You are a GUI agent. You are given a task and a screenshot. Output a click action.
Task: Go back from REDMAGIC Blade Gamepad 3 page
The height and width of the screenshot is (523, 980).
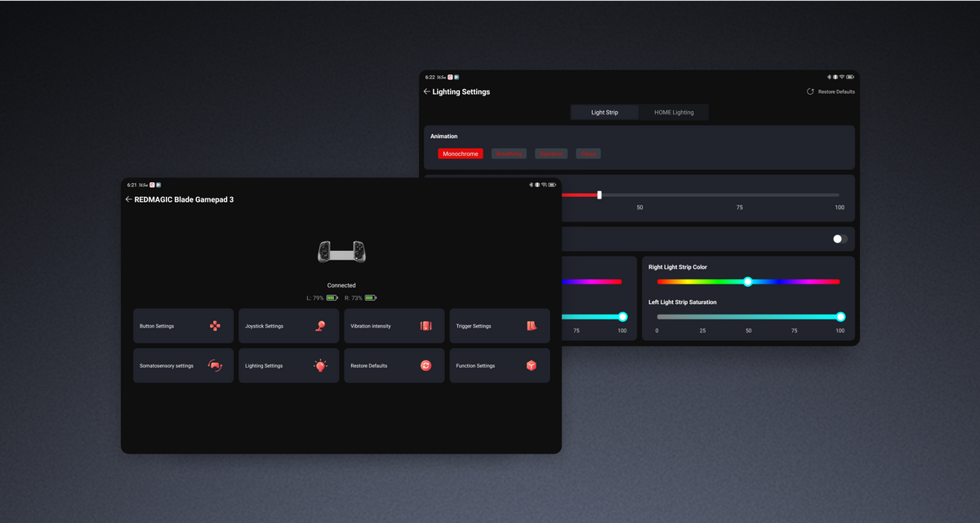128,199
